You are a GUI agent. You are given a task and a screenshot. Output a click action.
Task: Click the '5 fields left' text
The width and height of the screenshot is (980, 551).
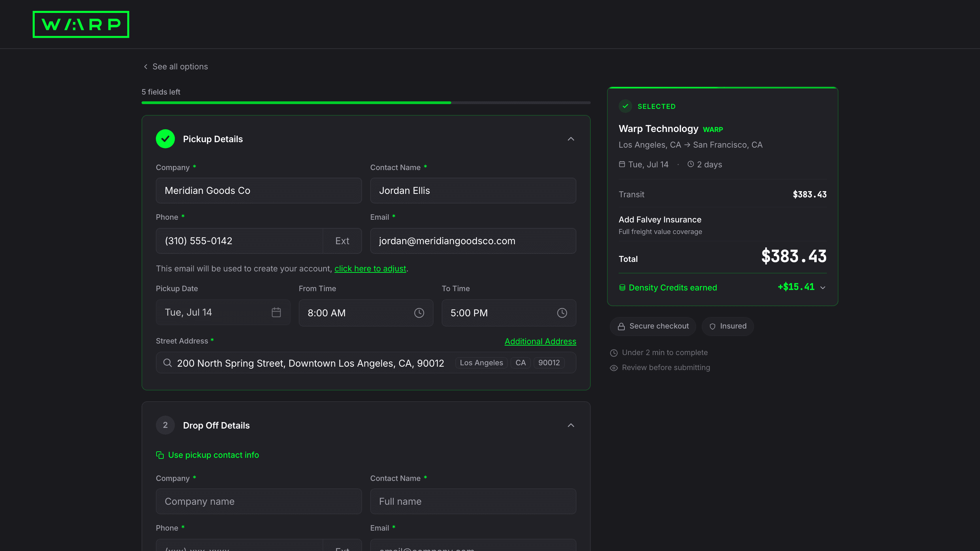[161, 91]
